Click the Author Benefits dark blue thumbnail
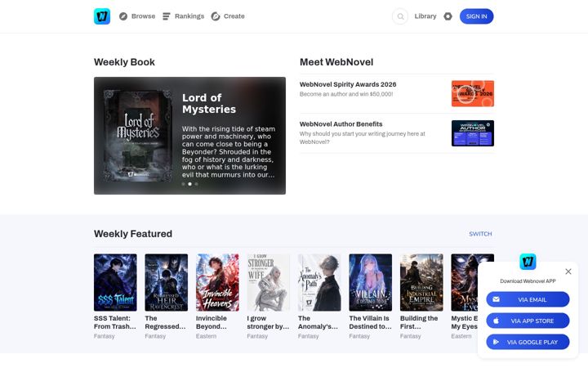This screenshot has height=368, width=588. tap(473, 133)
